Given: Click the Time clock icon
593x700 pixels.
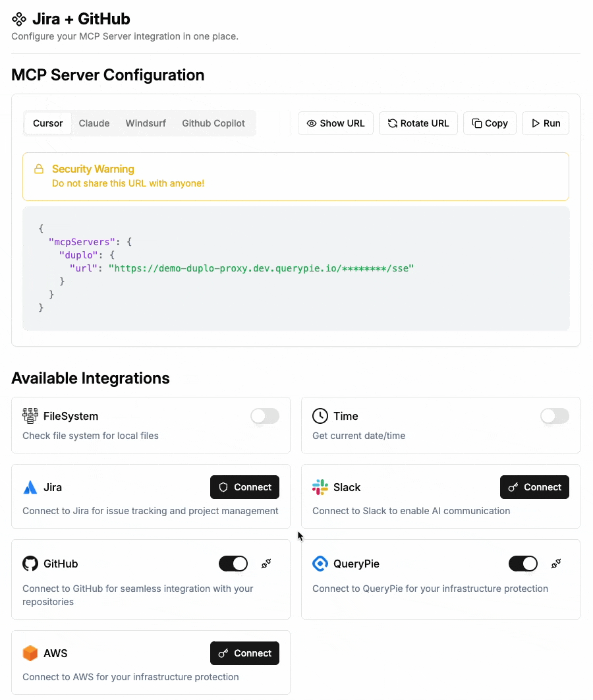Looking at the screenshot, I should pos(320,416).
